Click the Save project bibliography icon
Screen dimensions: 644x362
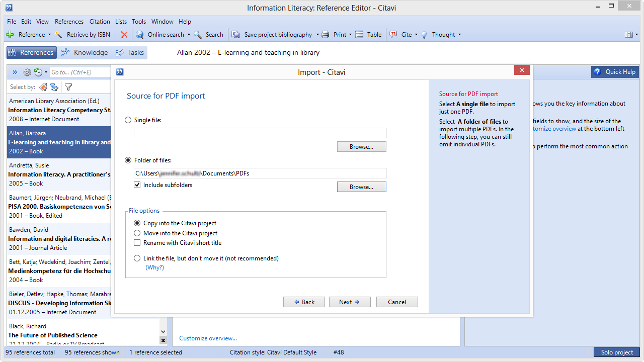[235, 35]
